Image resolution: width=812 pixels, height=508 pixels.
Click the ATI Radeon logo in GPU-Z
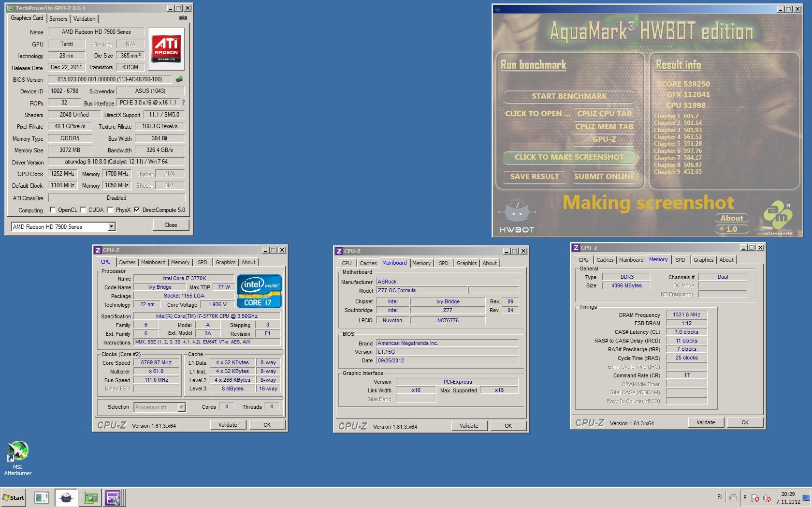click(x=166, y=49)
